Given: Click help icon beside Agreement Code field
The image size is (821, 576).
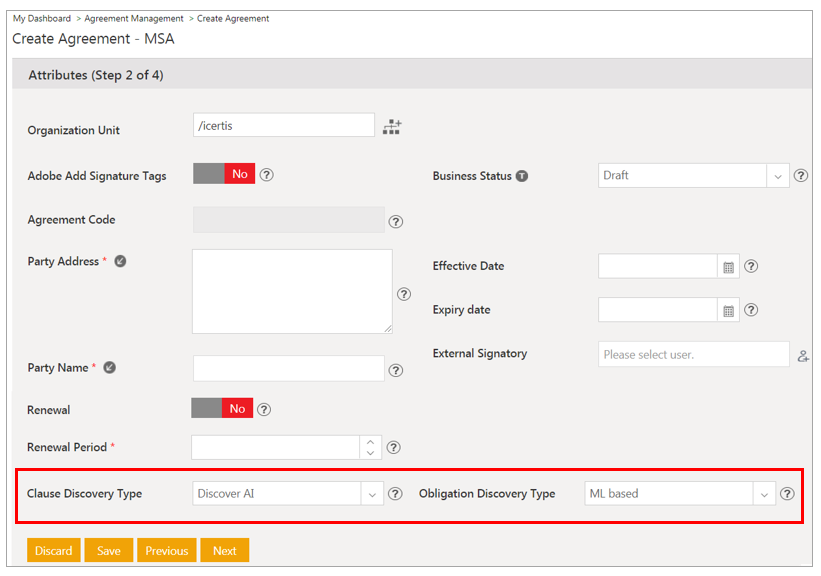Looking at the screenshot, I should pyautogui.click(x=395, y=222).
